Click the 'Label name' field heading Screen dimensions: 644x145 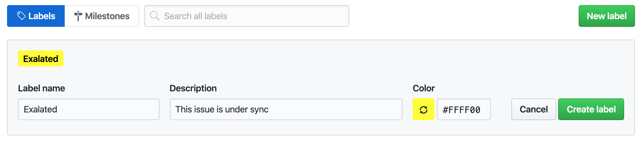coord(41,88)
